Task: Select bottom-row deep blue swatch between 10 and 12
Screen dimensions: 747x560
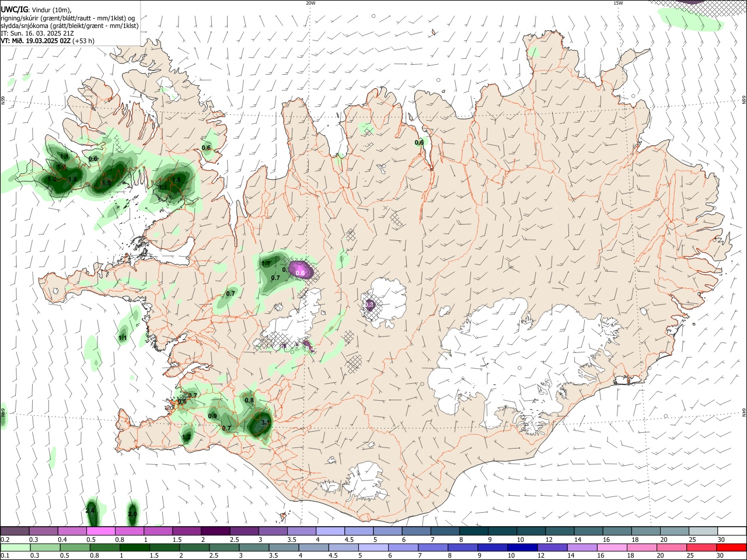Action: 521,547
